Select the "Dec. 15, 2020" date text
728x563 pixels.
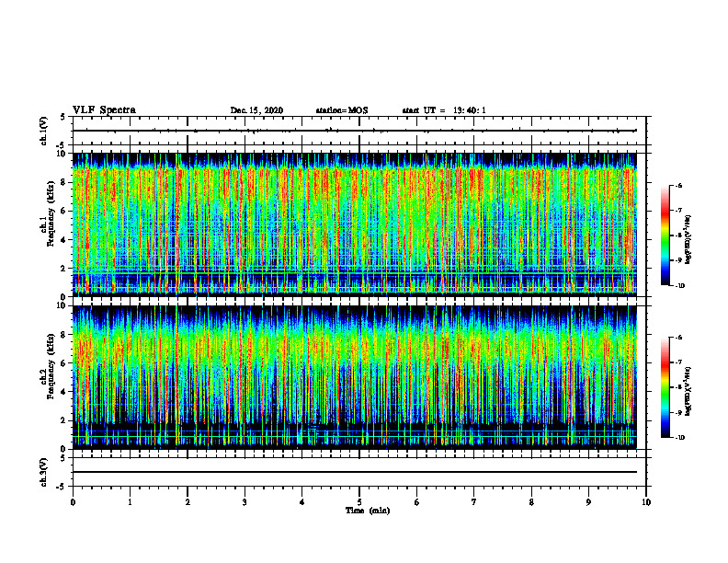tap(256, 110)
